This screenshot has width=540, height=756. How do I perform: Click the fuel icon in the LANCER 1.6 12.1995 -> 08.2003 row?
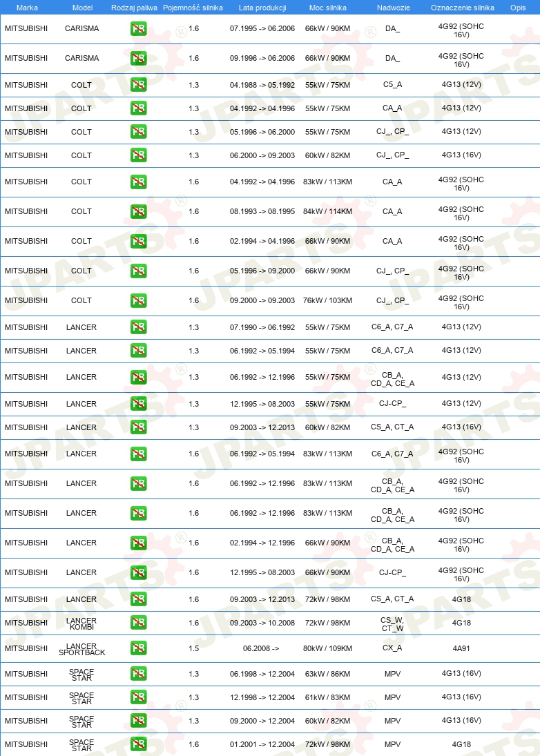(x=138, y=573)
